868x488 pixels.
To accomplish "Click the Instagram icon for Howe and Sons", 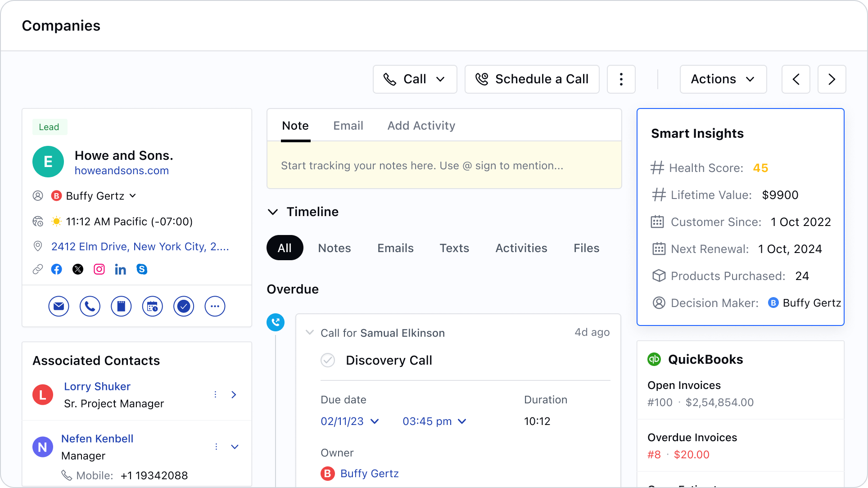I will 99,269.
